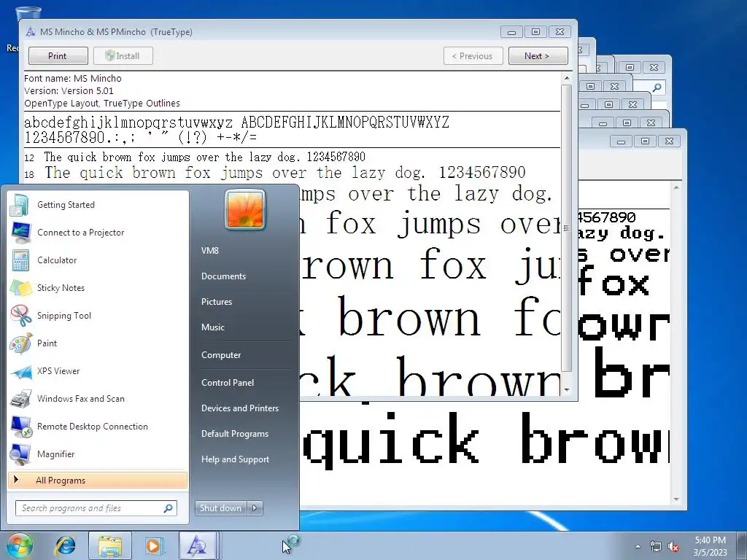Open Control Panel
The image size is (747, 560).
[228, 383]
